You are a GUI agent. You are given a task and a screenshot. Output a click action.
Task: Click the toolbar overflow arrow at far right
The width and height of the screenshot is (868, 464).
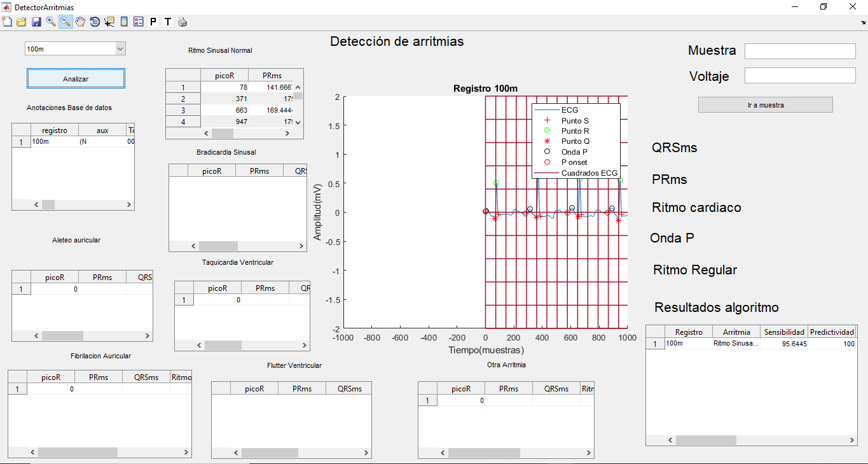coord(864,22)
